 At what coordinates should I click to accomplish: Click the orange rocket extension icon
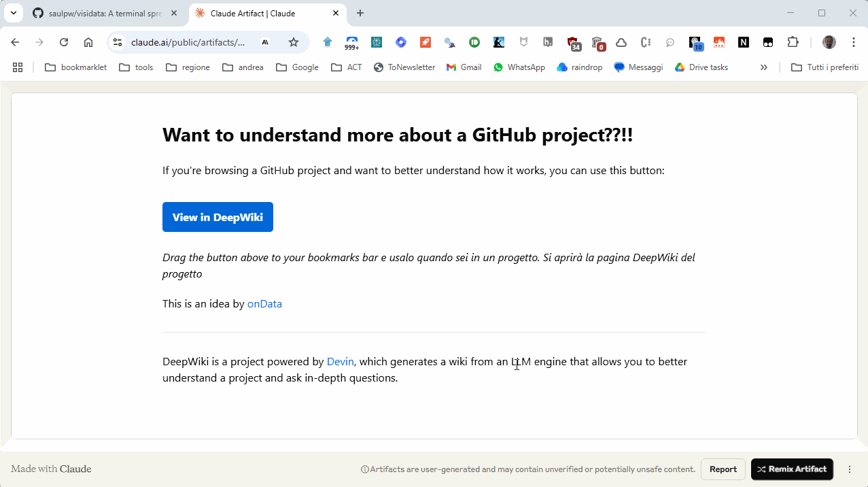426,42
